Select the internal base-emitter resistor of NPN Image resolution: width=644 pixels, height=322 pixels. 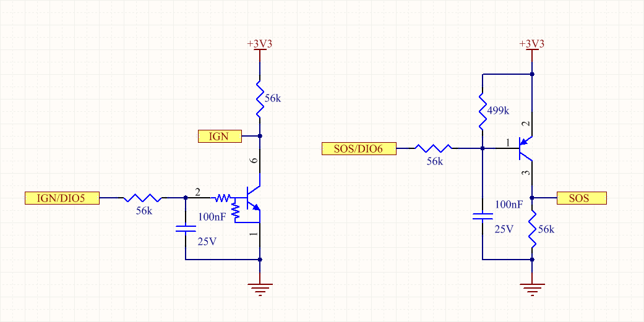[x=235, y=210]
